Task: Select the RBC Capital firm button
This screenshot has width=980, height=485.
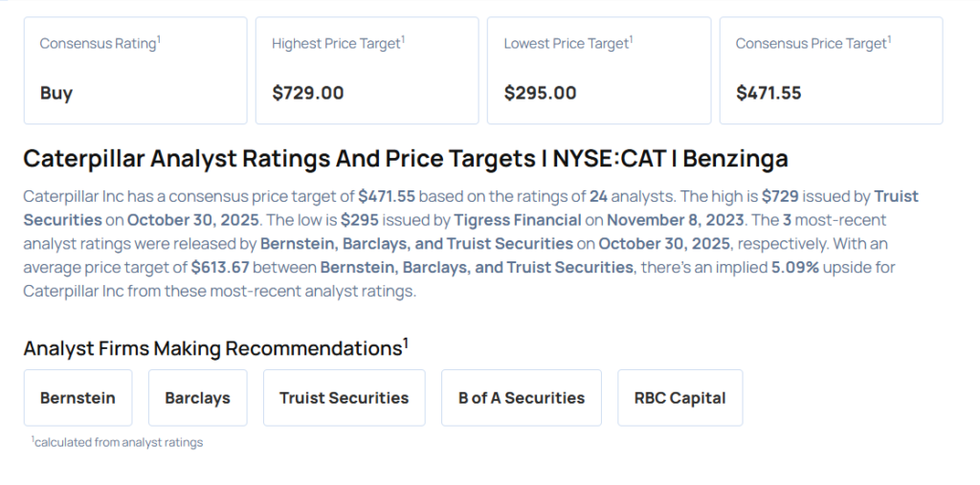Action: click(x=679, y=398)
